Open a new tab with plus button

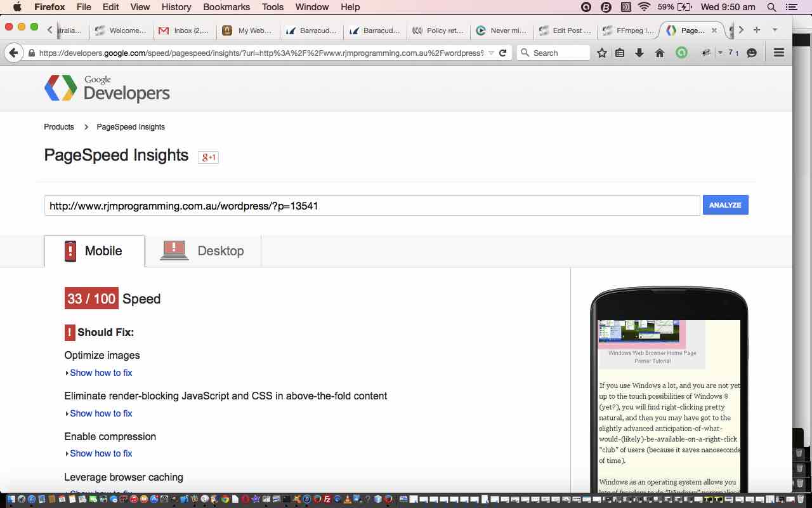click(757, 30)
